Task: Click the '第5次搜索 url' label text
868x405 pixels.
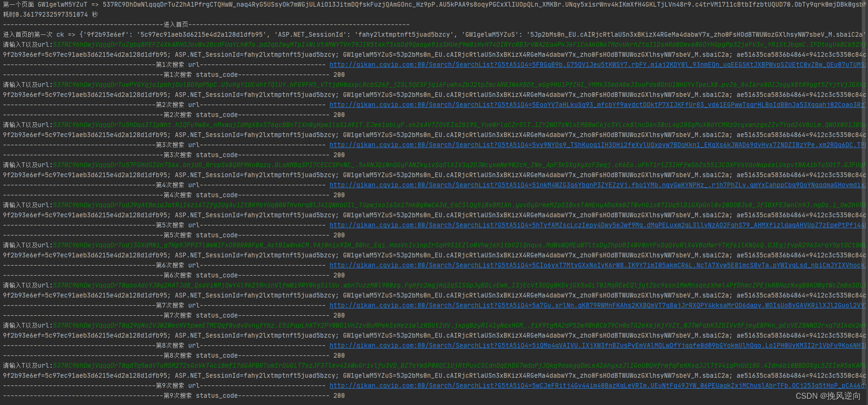Action: tap(178, 225)
